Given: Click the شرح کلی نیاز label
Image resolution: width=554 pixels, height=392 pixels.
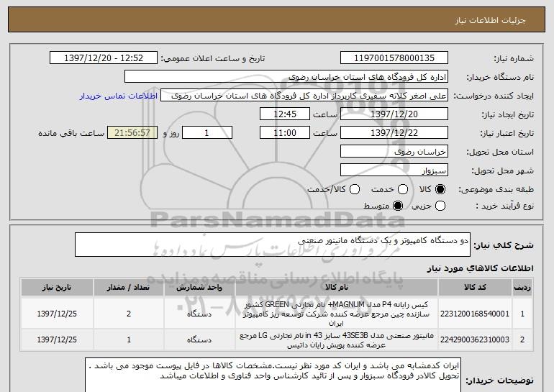Looking at the screenshot, I should point(504,245).
